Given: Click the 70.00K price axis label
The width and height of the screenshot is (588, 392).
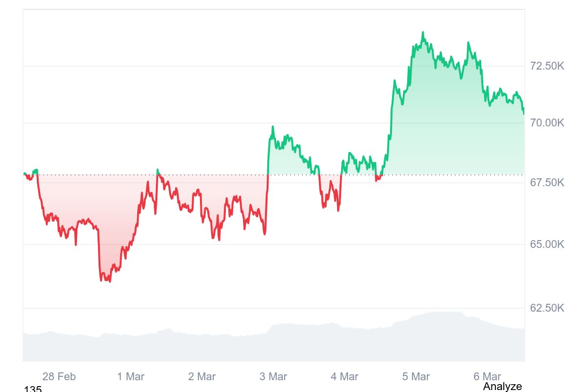Looking at the screenshot, I should tap(547, 122).
